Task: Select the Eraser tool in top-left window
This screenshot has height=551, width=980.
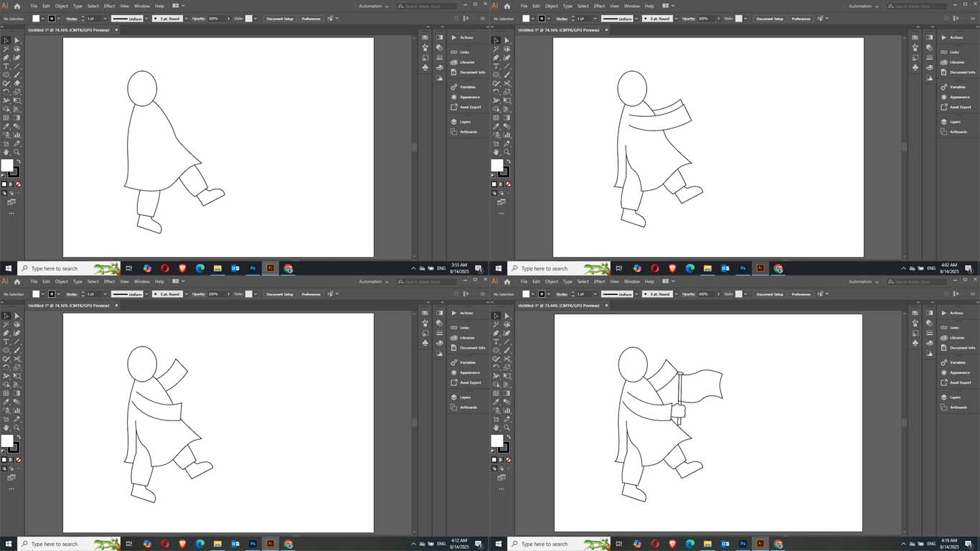Action: pos(17,83)
